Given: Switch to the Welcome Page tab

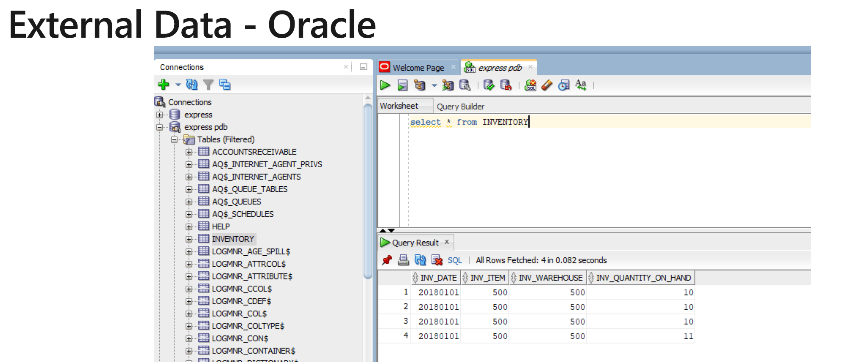Looking at the screenshot, I should click(418, 67).
